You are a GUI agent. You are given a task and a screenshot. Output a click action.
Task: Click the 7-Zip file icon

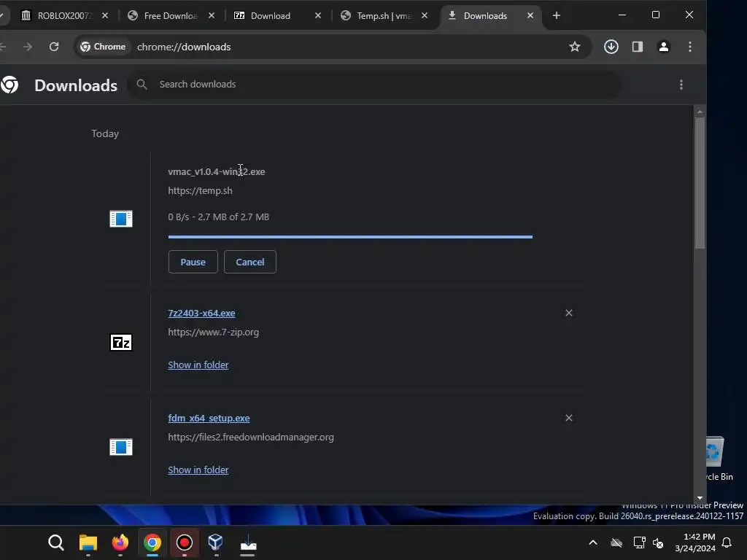coord(121,343)
